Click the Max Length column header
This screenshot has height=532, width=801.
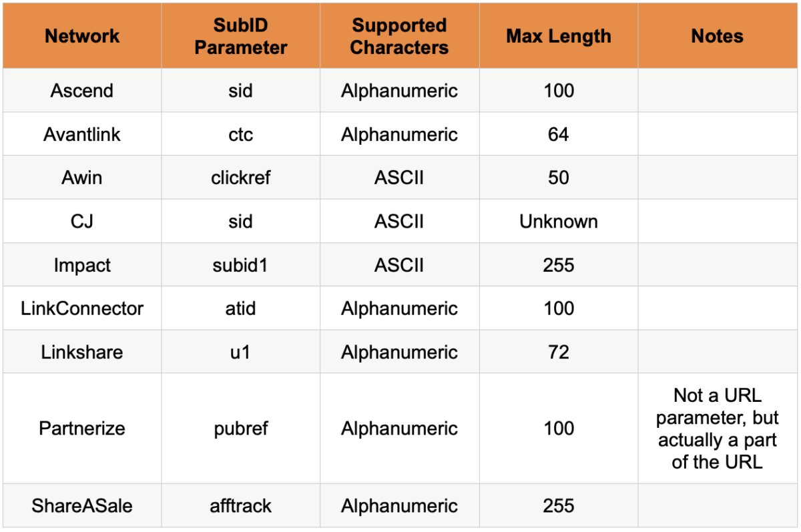pyautogui.click(x=559, y=36)
